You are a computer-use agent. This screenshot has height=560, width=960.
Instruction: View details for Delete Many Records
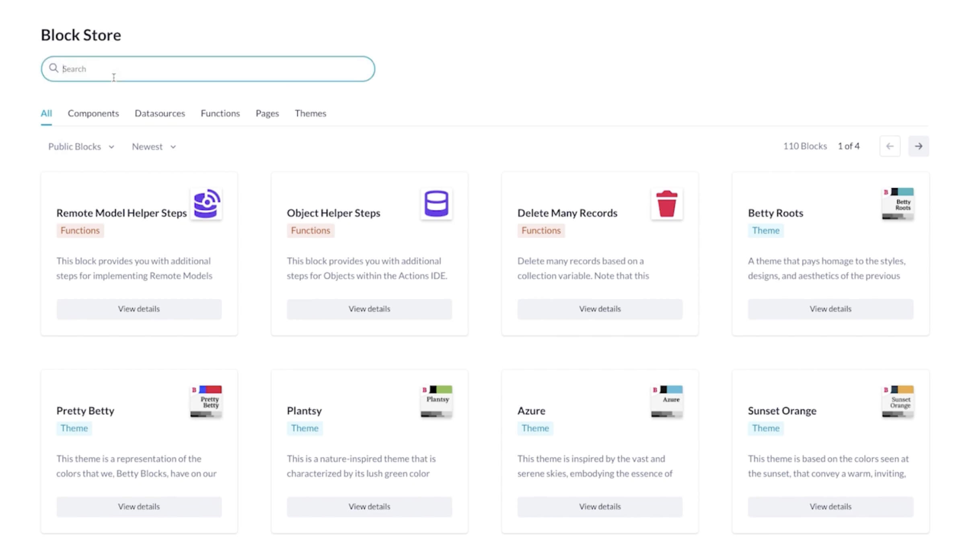tap(599, 309)
